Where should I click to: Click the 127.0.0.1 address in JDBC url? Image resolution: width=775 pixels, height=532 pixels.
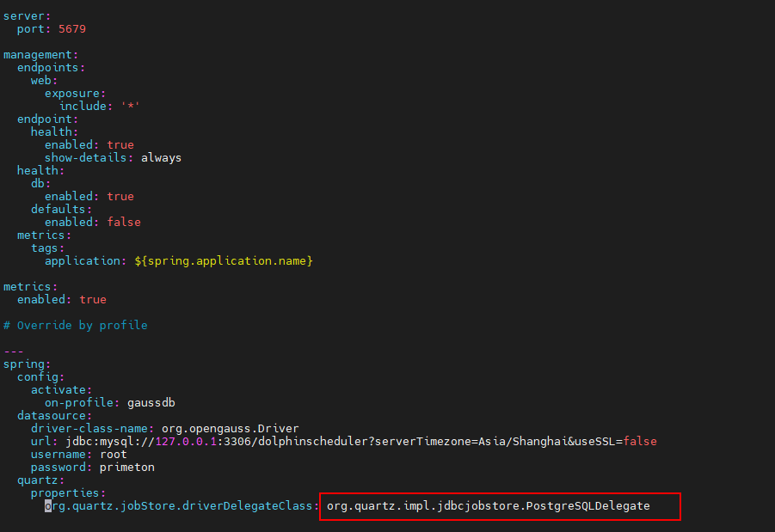click(188, 442)
